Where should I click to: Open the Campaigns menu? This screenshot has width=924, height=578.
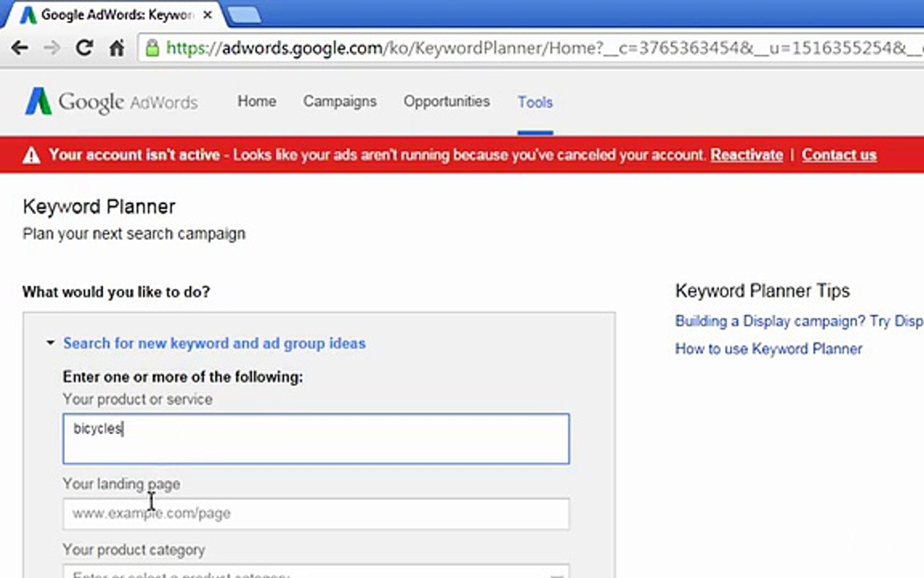(x=340, y=101)
